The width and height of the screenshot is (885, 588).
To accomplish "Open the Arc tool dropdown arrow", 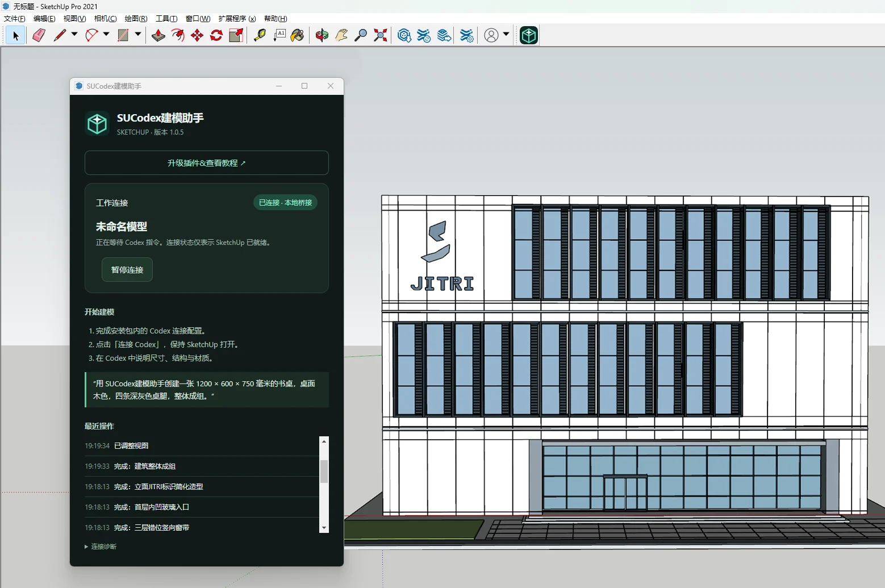I will [x=106, y=35].
